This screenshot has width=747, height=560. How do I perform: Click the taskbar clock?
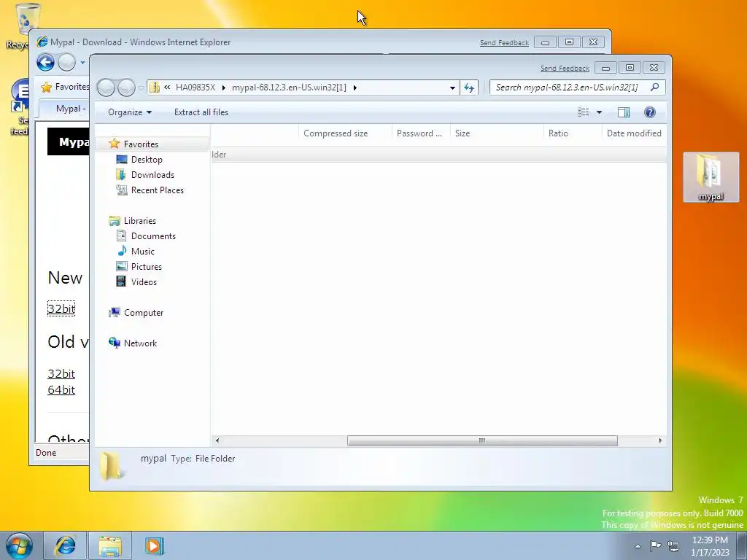(710, 546)
